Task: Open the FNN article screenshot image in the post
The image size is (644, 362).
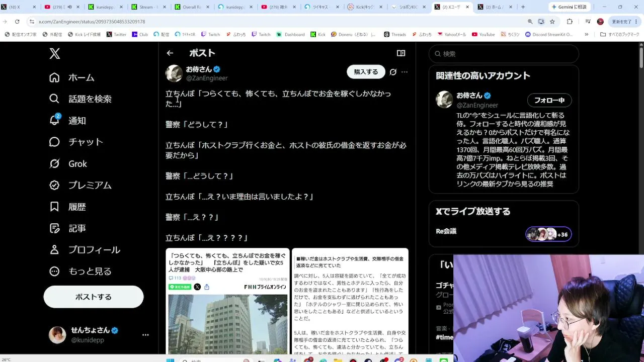Action: click(228, 301)
